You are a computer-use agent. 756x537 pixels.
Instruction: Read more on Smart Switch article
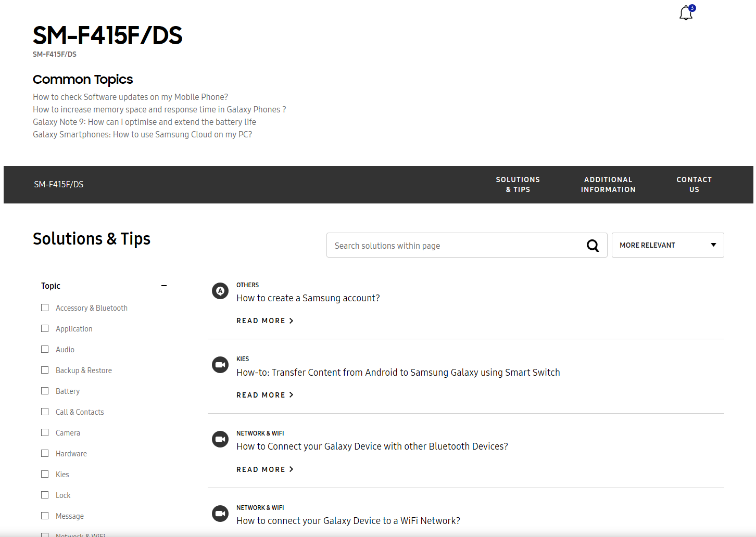(261, 395)
